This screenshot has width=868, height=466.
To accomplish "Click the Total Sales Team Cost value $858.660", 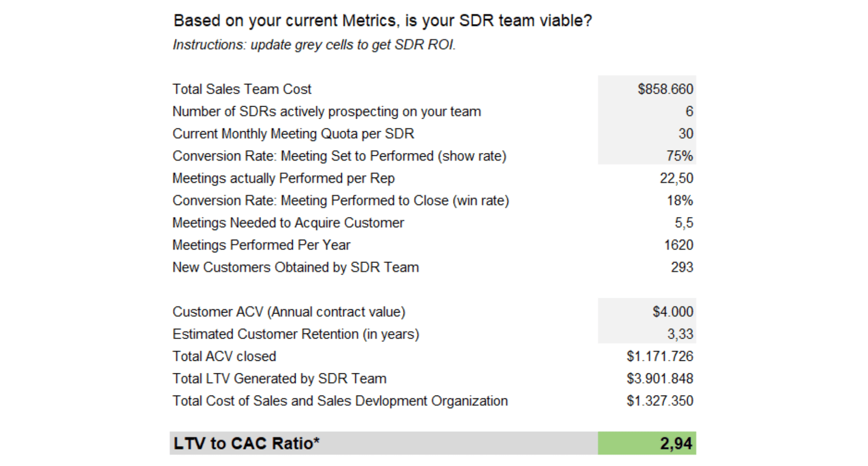I will click(665, 89).
